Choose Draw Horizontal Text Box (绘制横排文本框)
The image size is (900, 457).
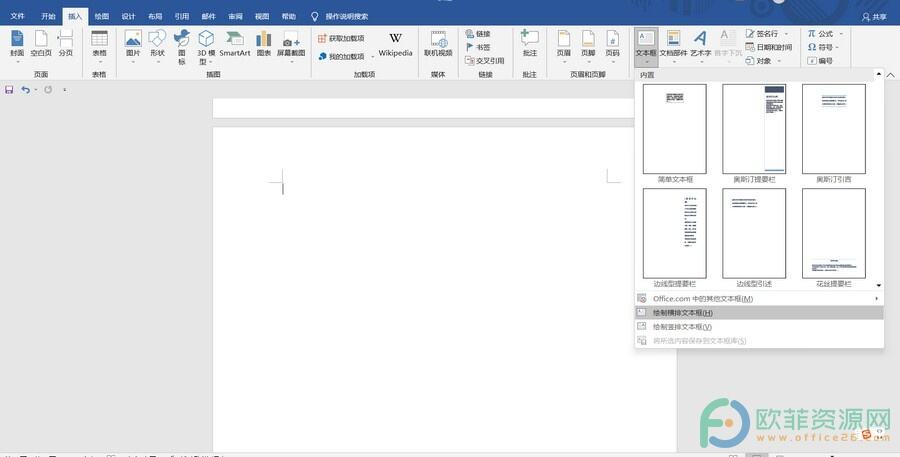(759, 313)
